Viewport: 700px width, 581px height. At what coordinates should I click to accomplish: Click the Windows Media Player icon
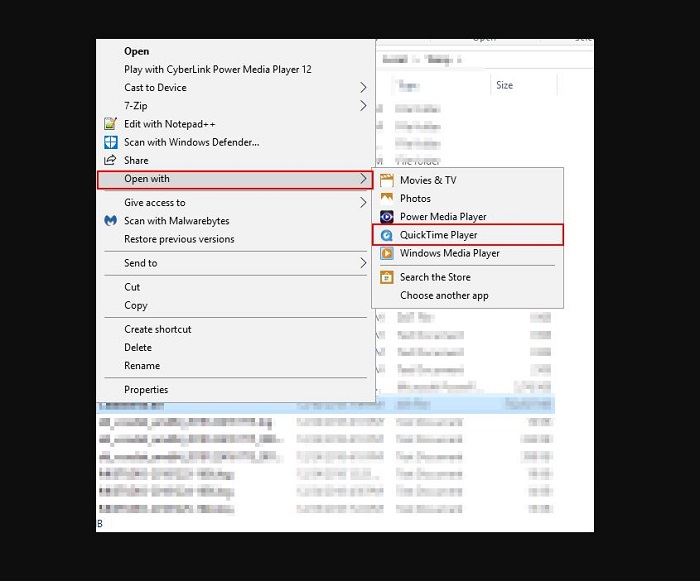(387, 253)
